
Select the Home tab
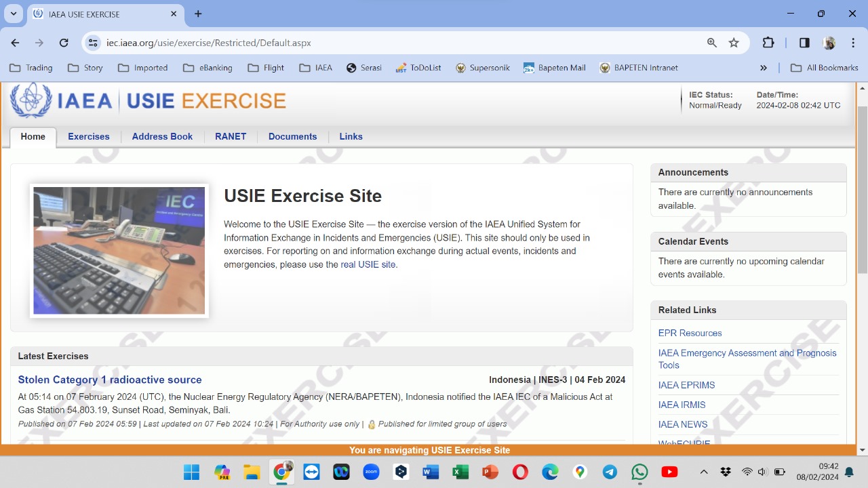33,136
